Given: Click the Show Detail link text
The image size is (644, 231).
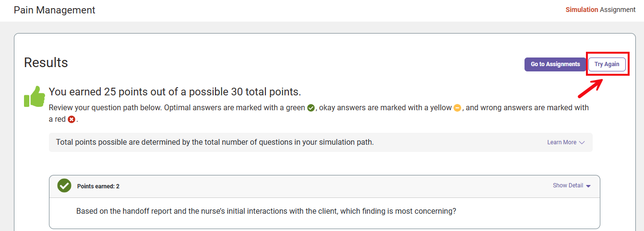Looking at the screenshot, I should pyautogui.click(x=568, y=185).
